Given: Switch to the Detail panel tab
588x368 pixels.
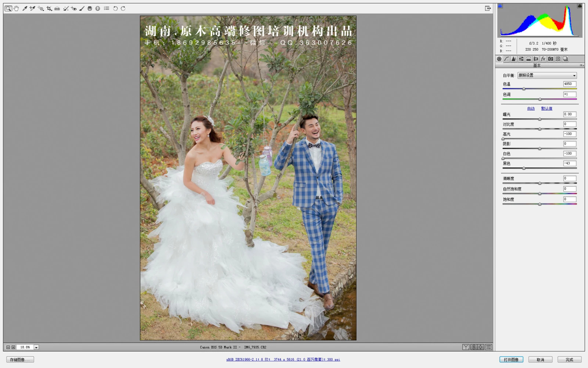Looking at the screenshot, I should point(514,59).
